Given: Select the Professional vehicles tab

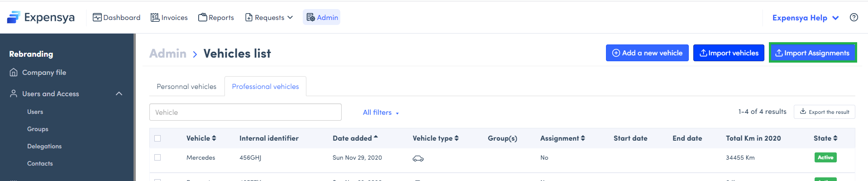Looking at the screenshot, I should pyautogui.click(x=265, y=86).
